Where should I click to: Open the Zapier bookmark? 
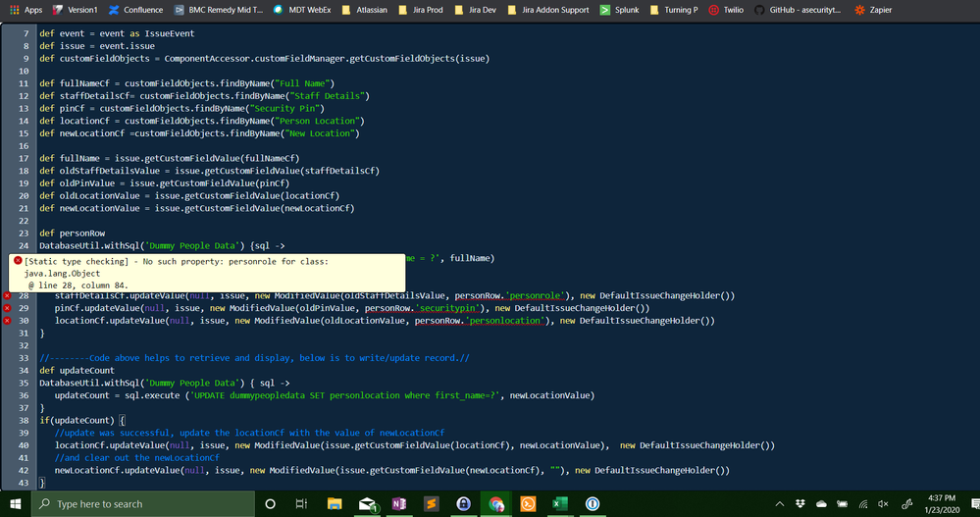[873, 10]
